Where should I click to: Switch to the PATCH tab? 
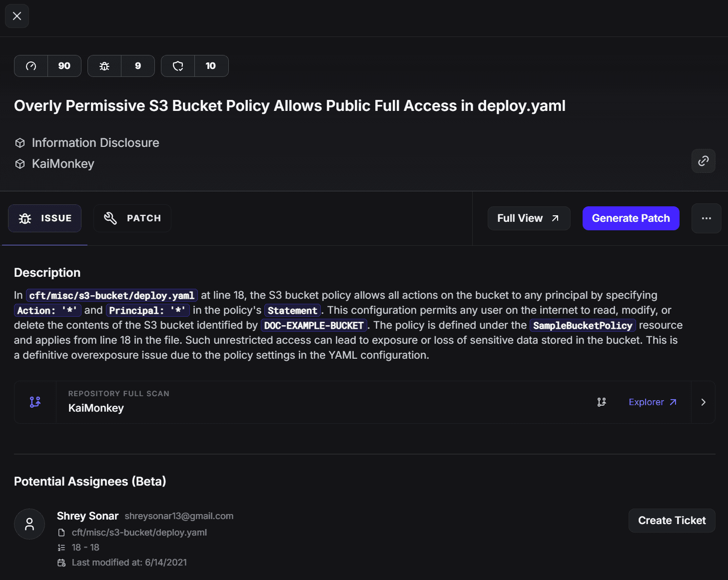pos(132,218)
